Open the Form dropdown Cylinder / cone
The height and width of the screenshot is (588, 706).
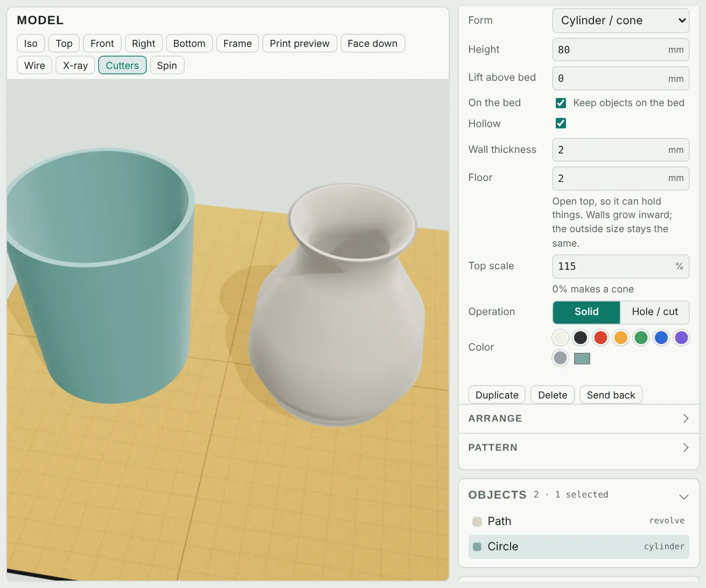coord(621,20)
